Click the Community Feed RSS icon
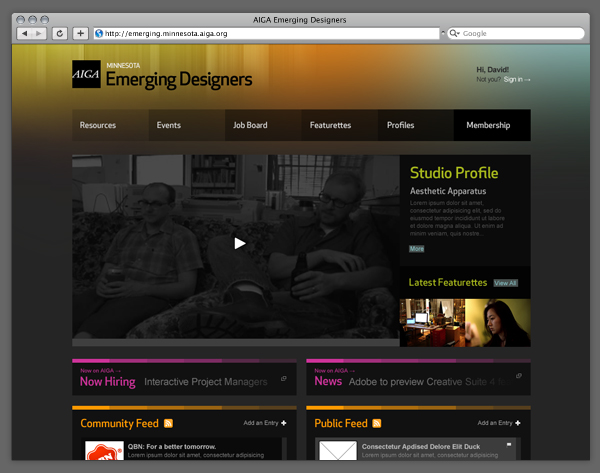 tap(168, 423)
